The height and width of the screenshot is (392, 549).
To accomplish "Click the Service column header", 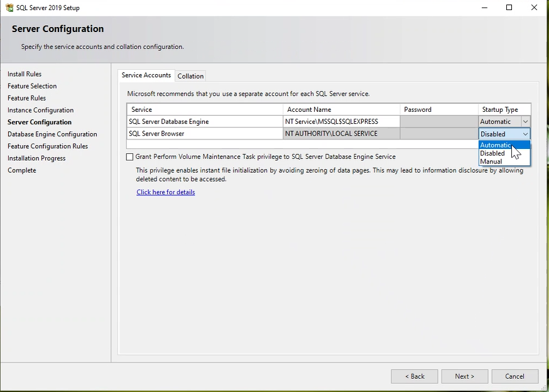I will pos(205,110).
